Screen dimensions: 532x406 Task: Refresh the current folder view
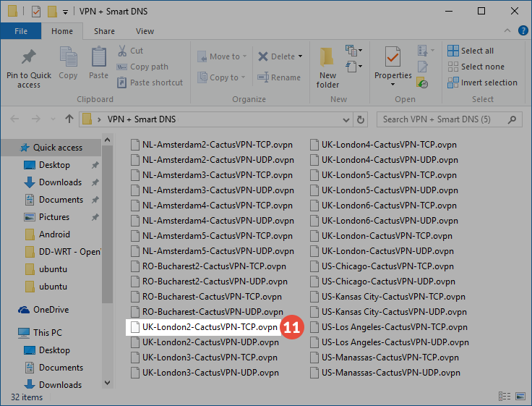click(360, 119)
